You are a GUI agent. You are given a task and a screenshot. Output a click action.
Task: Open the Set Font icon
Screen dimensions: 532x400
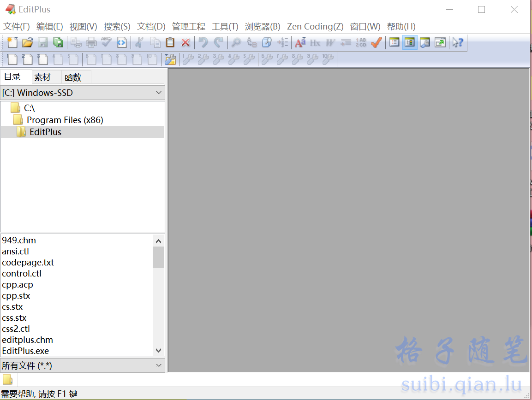click(300, 43)
